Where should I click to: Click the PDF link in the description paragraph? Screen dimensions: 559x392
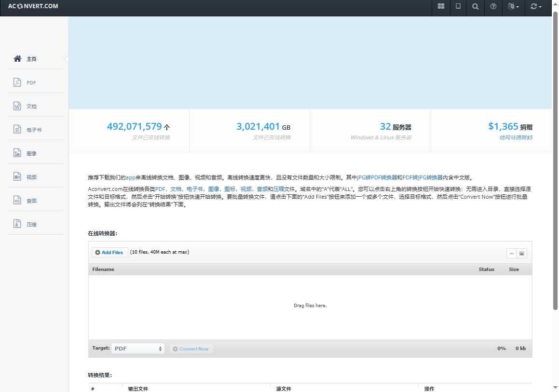[160, 189]
